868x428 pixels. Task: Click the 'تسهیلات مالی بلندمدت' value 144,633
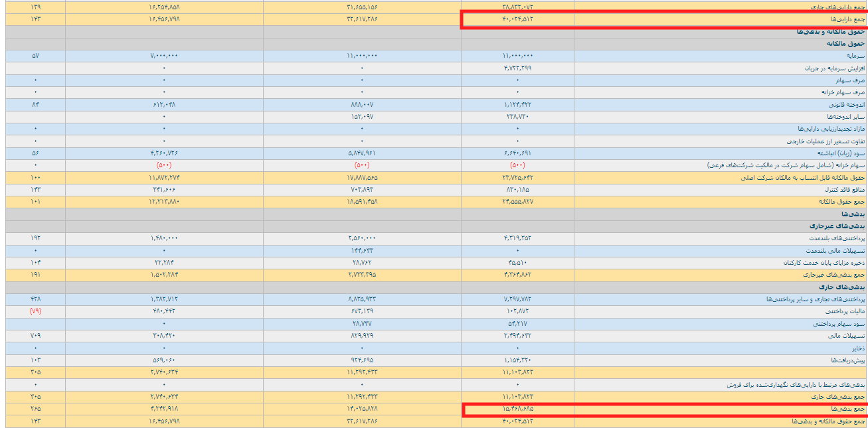(x=362, y=250)
